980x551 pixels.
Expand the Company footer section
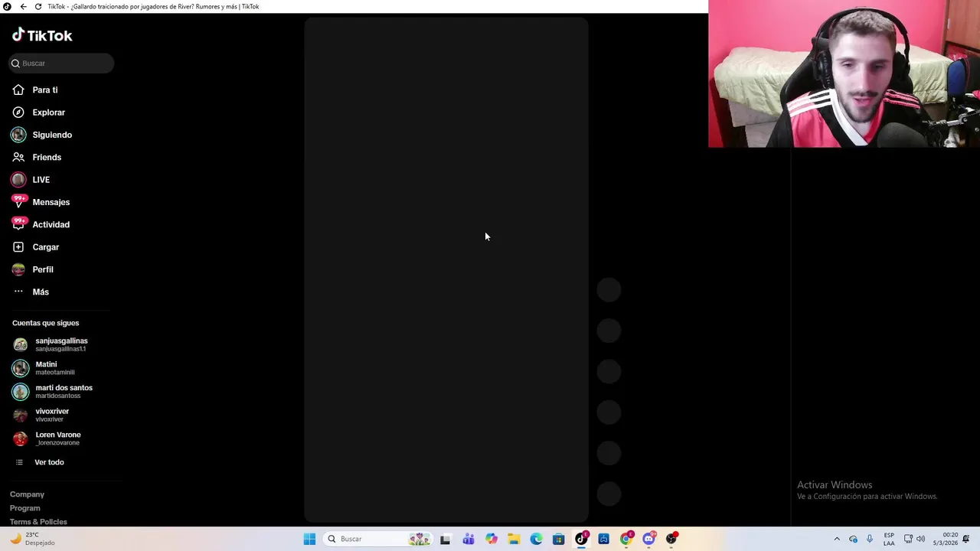[x=27, y=494]
